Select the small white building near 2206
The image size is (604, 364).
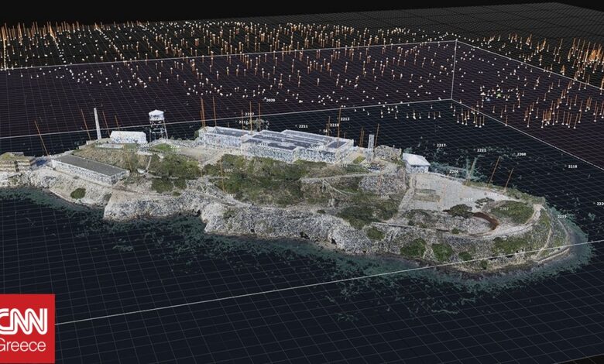tap(416, 162)
